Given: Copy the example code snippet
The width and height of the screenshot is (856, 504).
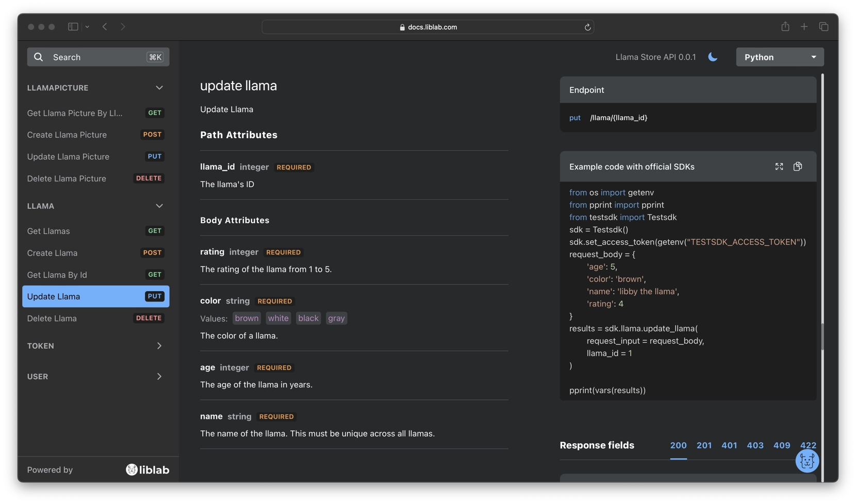Looking at the screenshot, I should point(798,166).
